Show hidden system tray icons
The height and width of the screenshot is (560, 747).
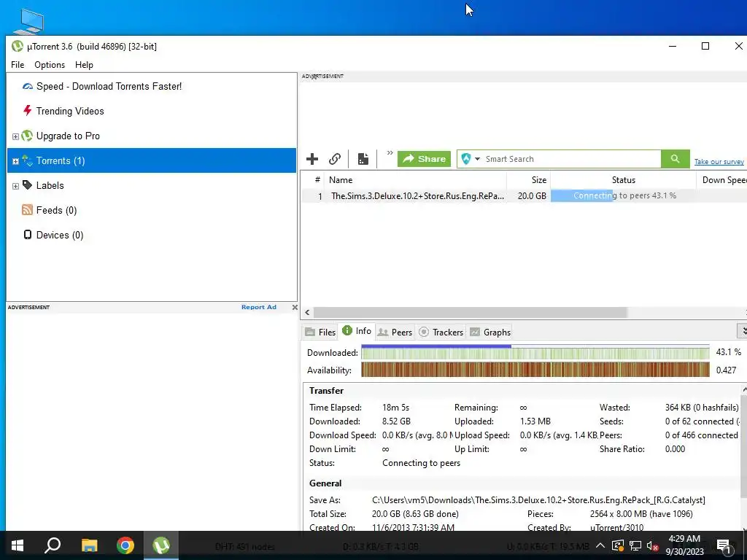(600, 545)
